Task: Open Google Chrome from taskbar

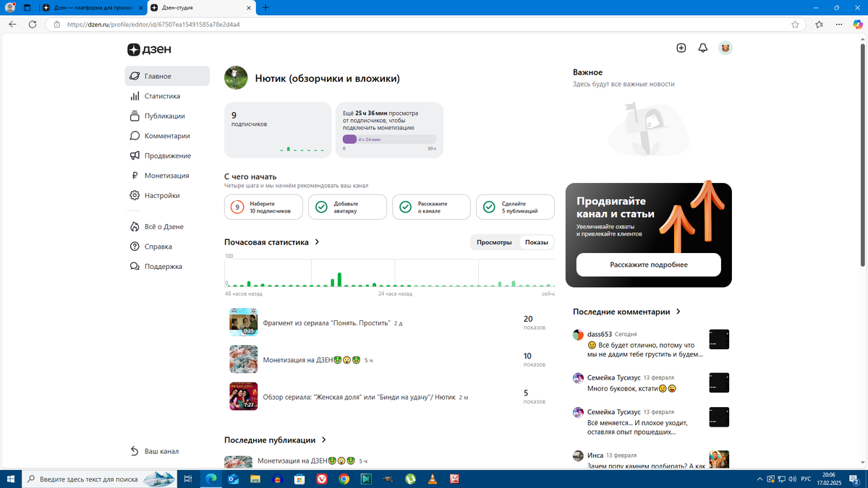Action: click(x=344, y=479)
